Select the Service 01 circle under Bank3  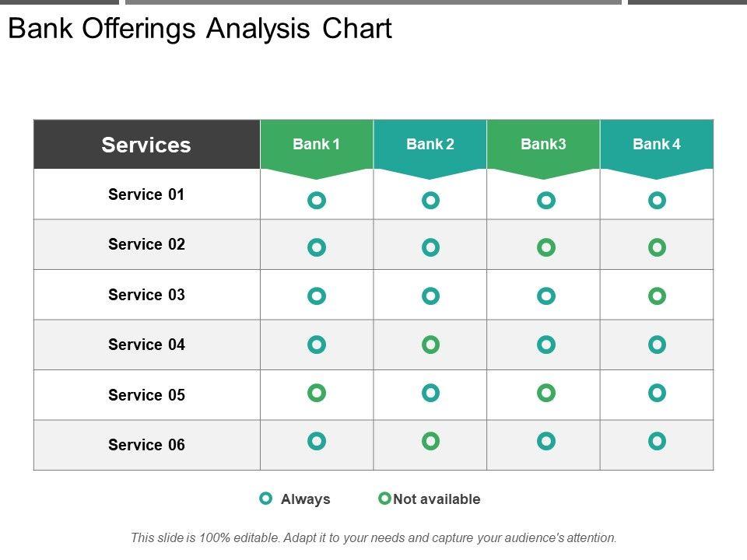(546, 201)
